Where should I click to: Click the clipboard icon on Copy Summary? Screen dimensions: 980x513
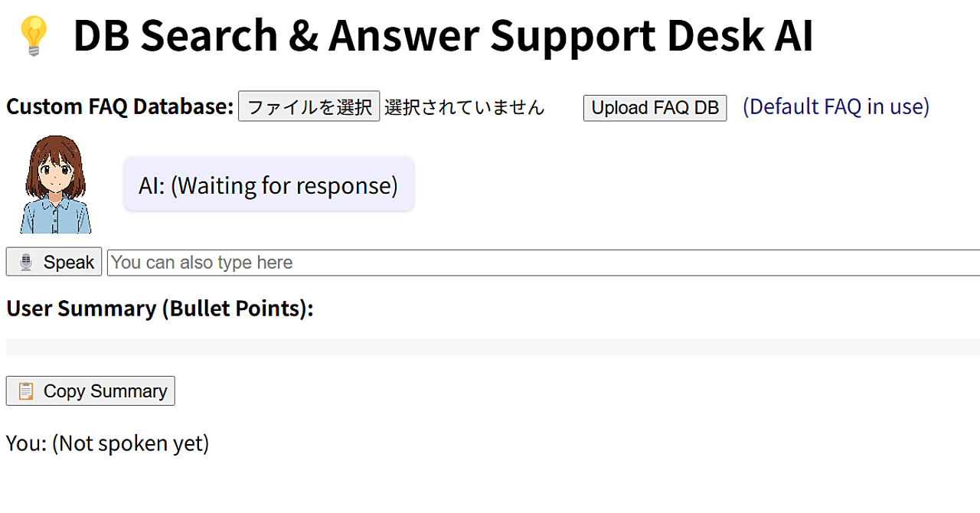click(x=26, y=391)
